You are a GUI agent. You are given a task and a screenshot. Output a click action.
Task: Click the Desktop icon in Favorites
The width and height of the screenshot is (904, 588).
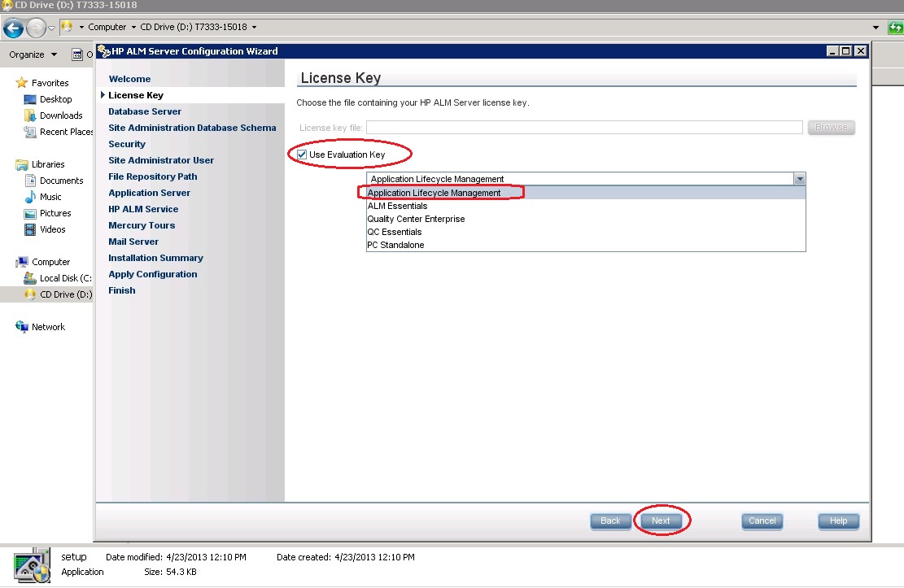coord(30,99)
